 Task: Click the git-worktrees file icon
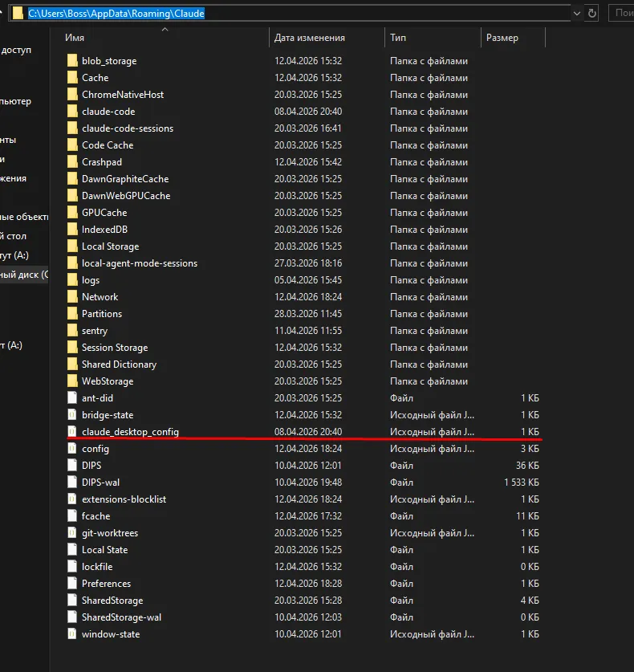pos(72,533)
